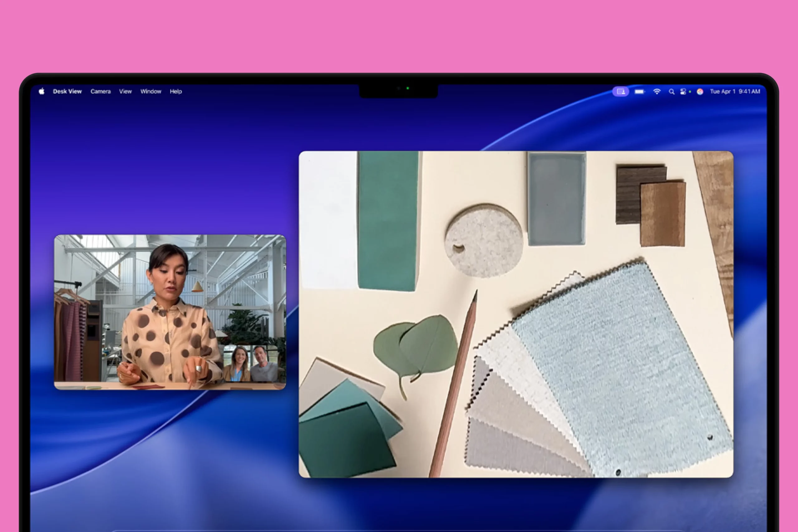Screen dimensions: 798x532
Task: Click the green camera-in-use indicator dot
Action: coord(690,92)
